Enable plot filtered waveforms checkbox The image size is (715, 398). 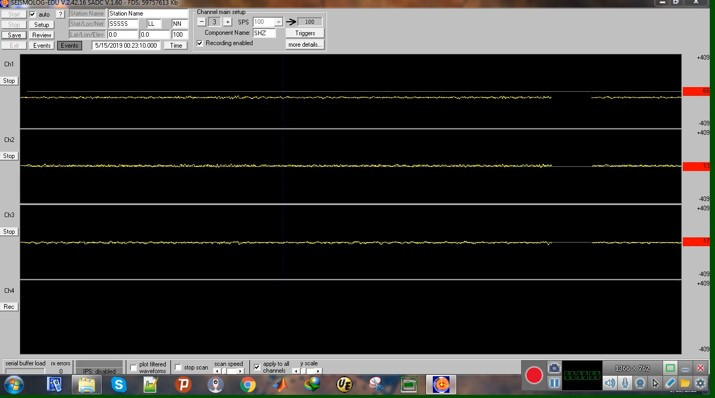[133, 367]
